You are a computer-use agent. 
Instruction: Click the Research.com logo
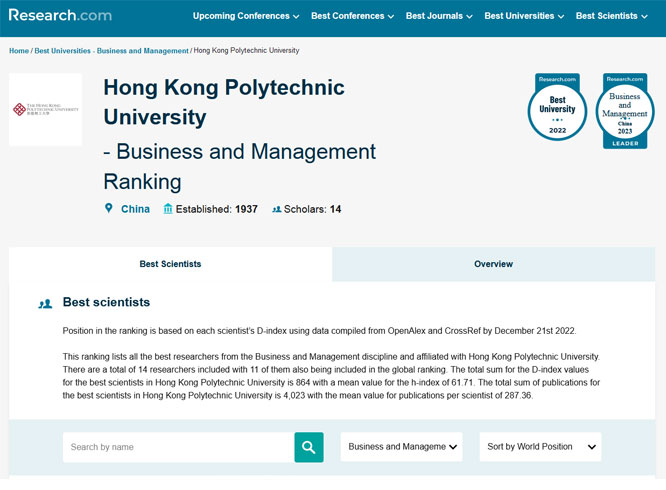60,15
